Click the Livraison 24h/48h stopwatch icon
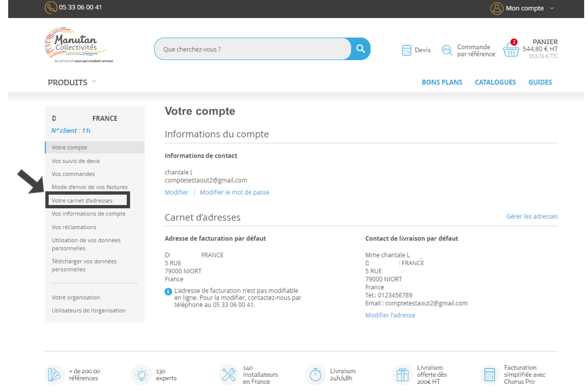 [x=315, y=375]
